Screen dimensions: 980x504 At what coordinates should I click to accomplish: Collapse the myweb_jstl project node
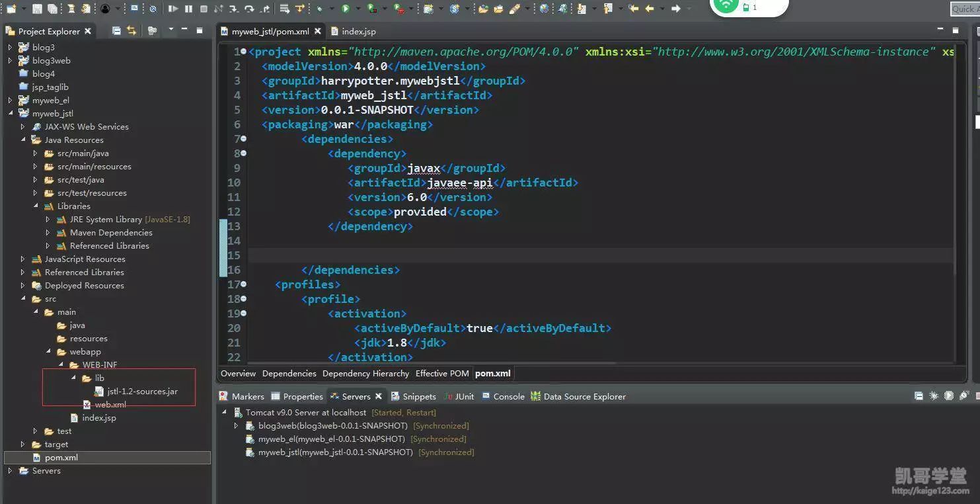[x=10, y=113]
